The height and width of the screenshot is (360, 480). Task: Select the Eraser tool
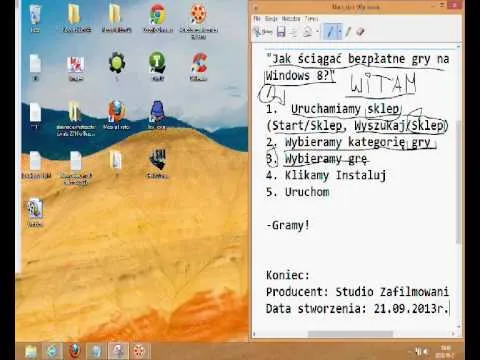point(360,32)
